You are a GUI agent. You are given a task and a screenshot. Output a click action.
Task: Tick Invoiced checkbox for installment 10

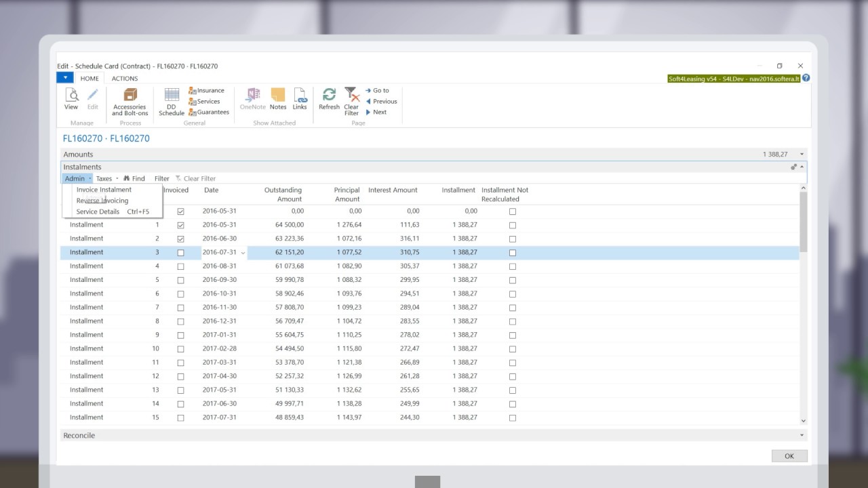coord(180,349)
